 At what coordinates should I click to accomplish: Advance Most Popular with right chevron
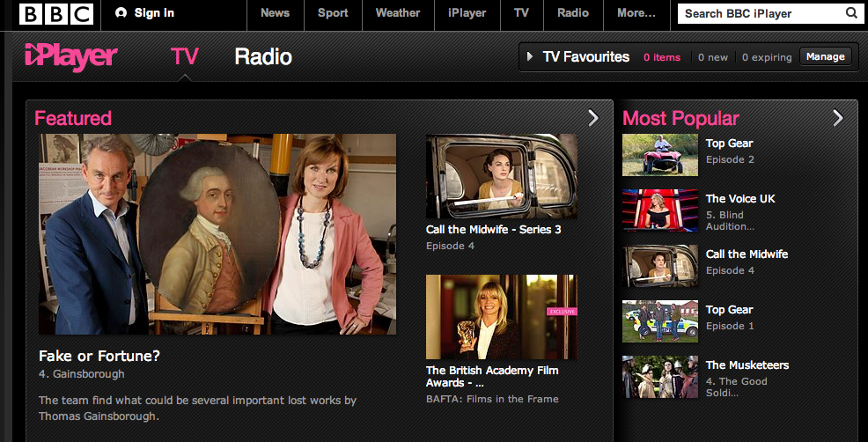(837, 117)
